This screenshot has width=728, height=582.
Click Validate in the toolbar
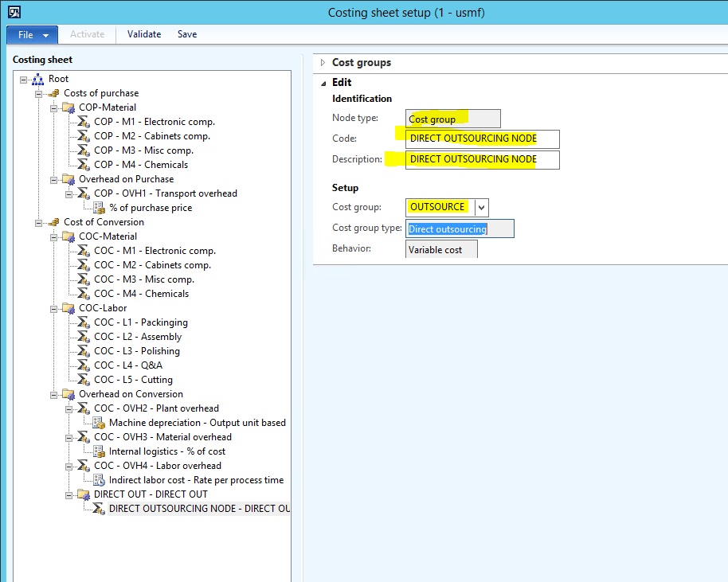tap(144, 34)
